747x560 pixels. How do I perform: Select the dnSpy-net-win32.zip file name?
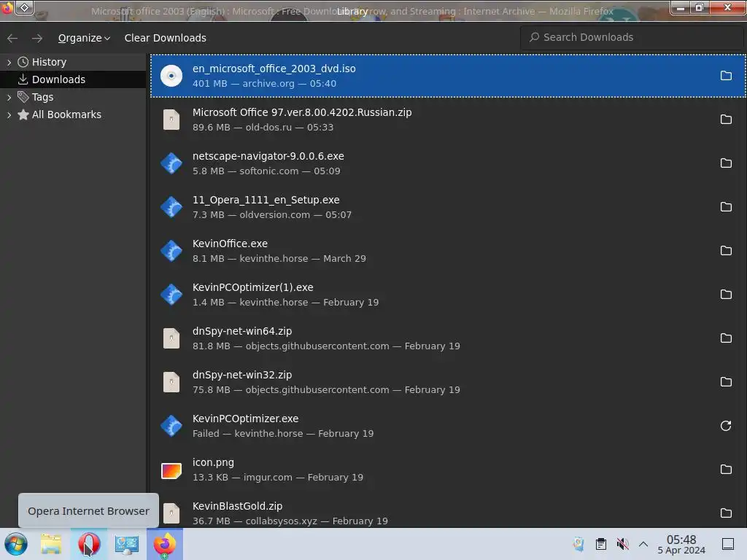[242, 376]
